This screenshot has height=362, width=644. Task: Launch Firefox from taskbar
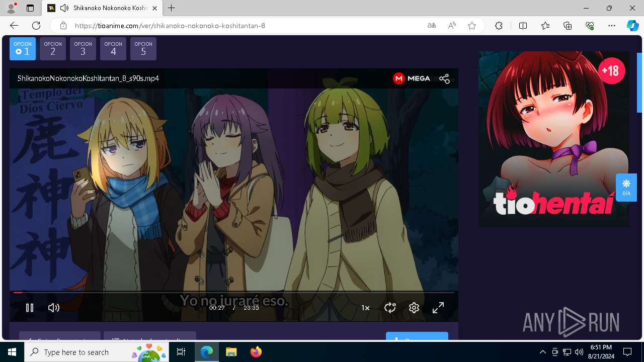[256, 352]
